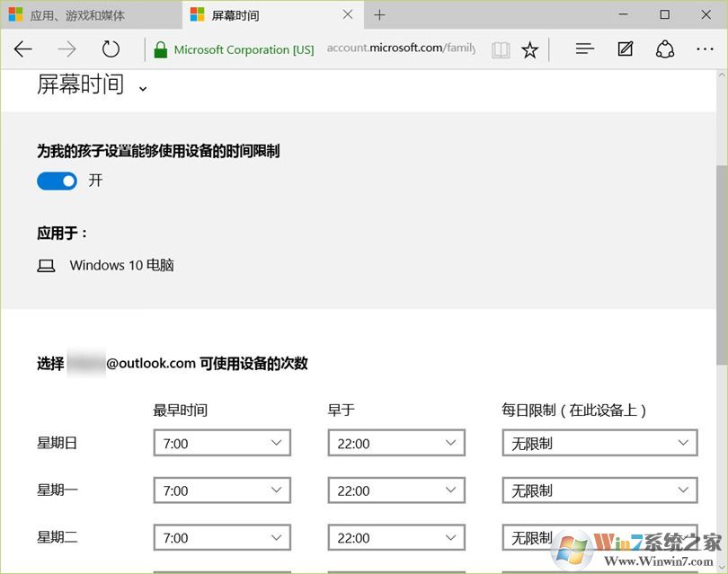Screen dimensions: 728x574
Task: Switch to 应用、游戏和媒体 tab
Action: (90, 15)
